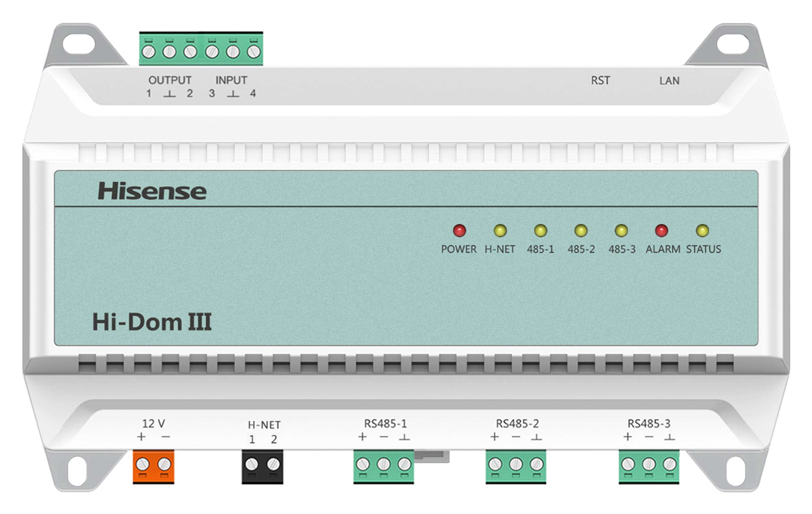The image size is (812, 514).
Task: Click the red ALARM indicator LED
Action: pyautogui.click(x=662, y=231)
